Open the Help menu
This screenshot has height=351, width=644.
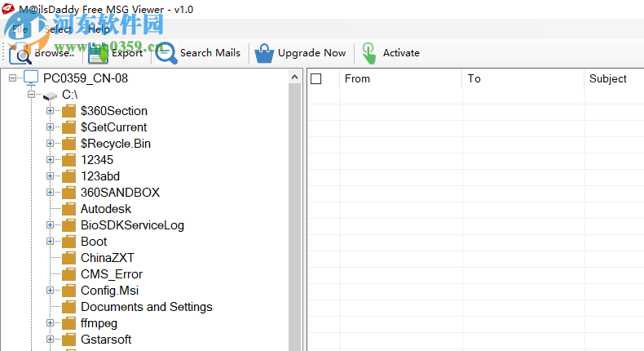click(x=99, y=29)
